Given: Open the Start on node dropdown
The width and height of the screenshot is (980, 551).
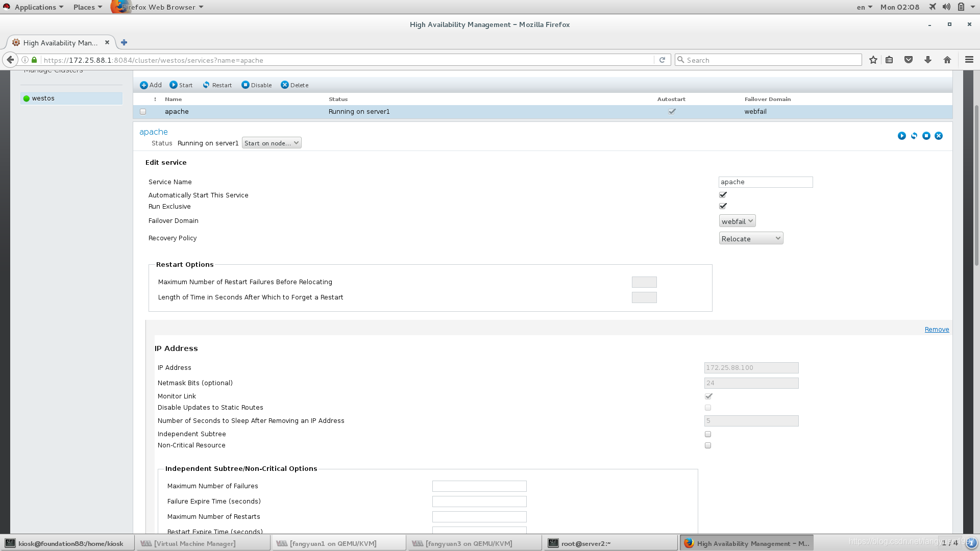Looking at the screenshot, I should [x=272, y=143].
